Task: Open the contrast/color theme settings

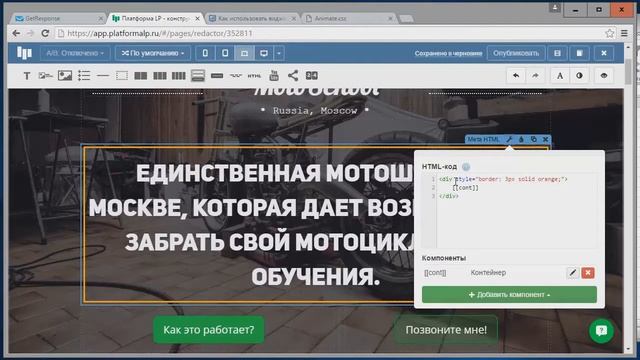Action: (579, 76)
